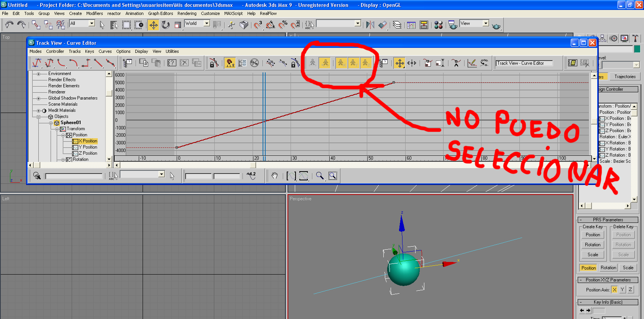Open the Modifiers menu
The width and height of the screenshot is (644, 319).
click(94, 13)
